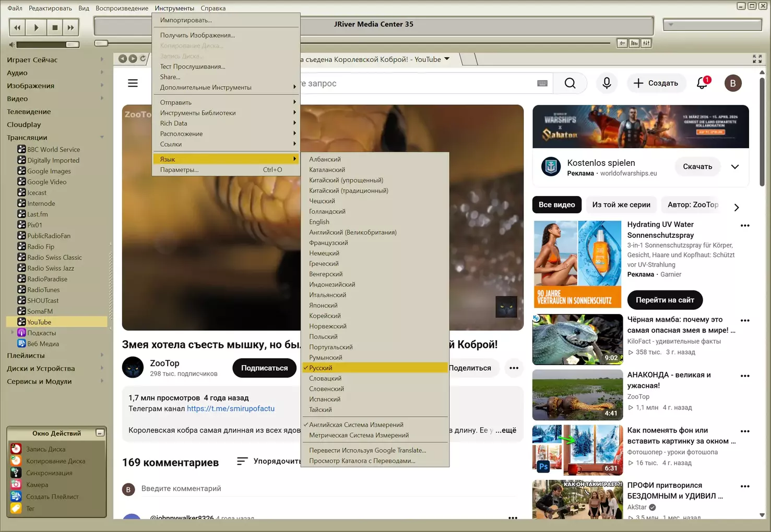Skip to the next track
The width and height of the screenshot is (771, 532).
click(70, 28)
